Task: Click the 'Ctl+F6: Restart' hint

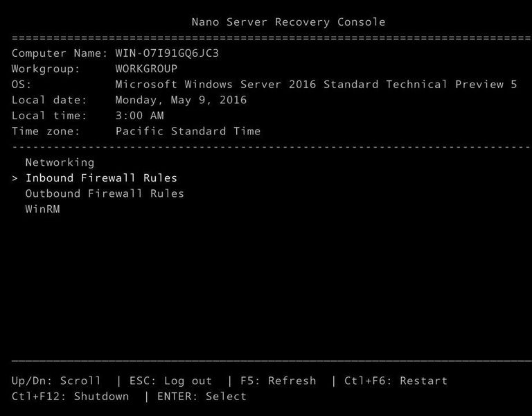Action: click(396, 381)
